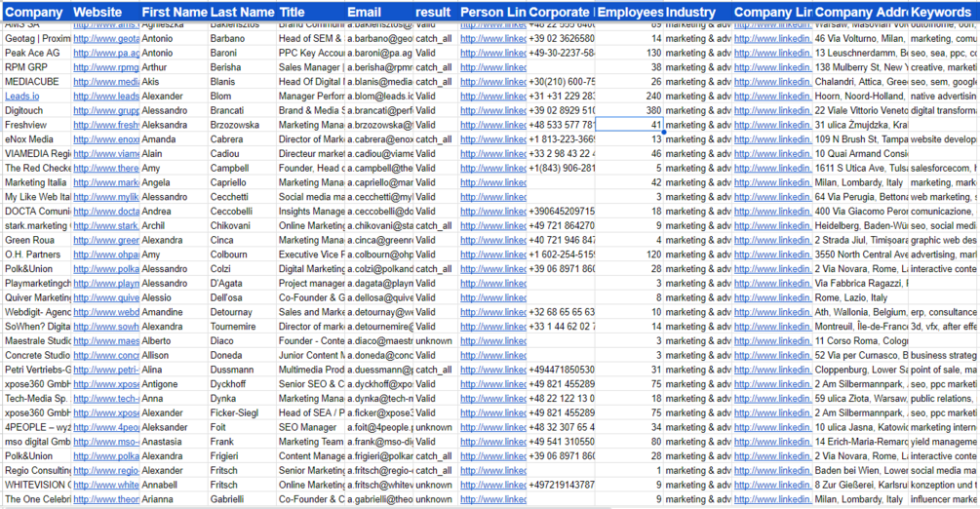Viewport: 980px width, 509px height.
Task: Click last name Dyckhoff
Action: (x=228, y=383)
